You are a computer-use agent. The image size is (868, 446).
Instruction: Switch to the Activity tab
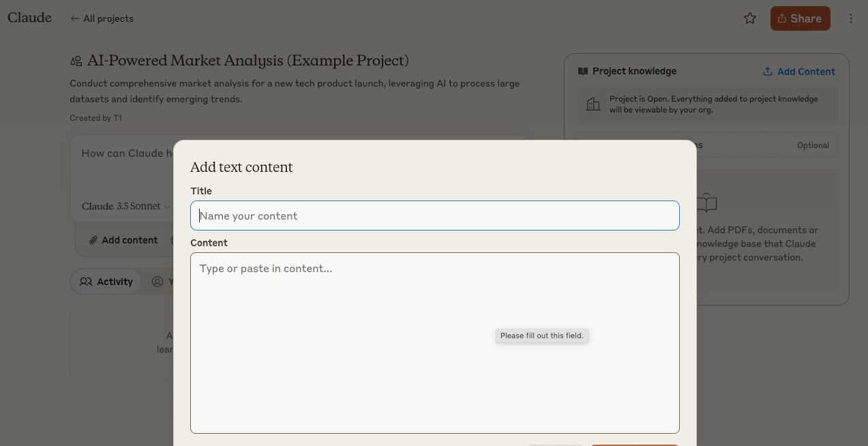(106, 282)
